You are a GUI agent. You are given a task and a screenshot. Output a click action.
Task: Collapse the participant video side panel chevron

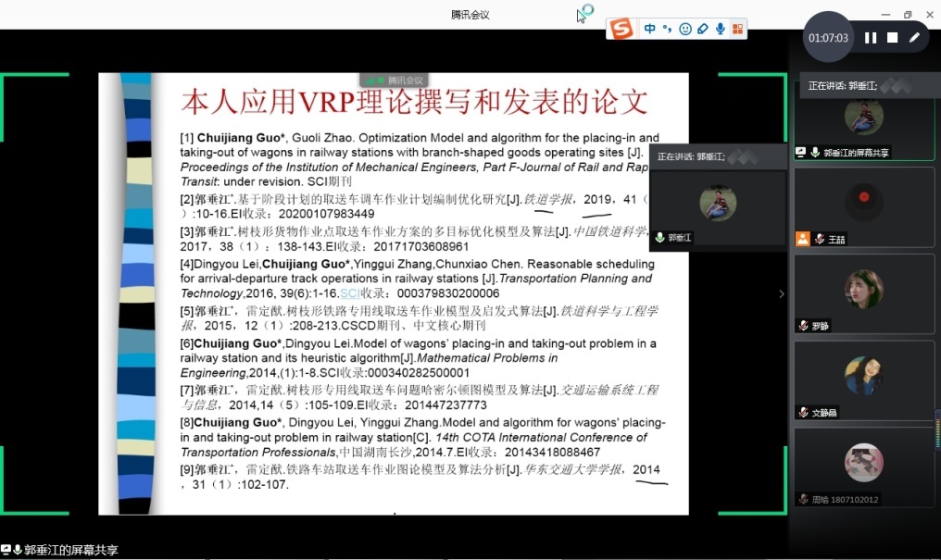click(x=782, y=293)
